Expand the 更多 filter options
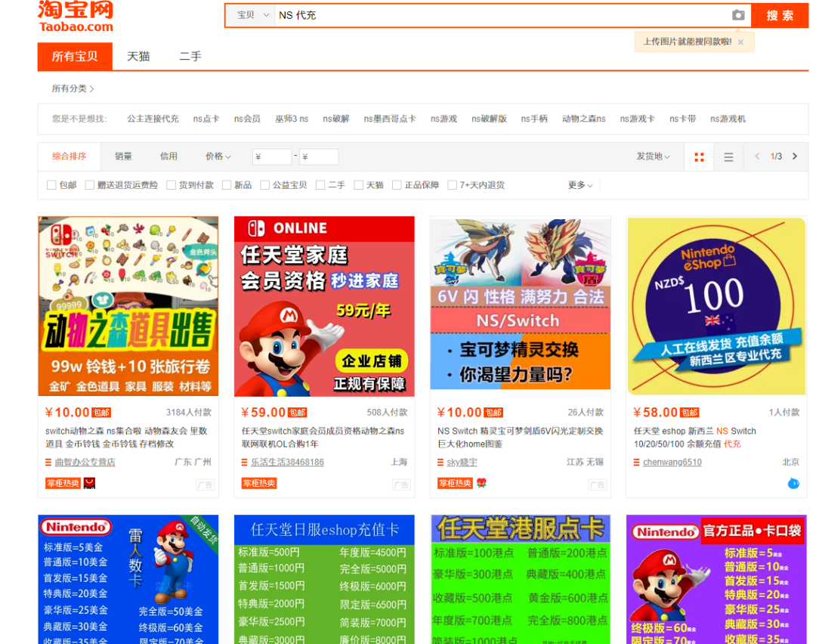The image size is (816, 644). 580,185
